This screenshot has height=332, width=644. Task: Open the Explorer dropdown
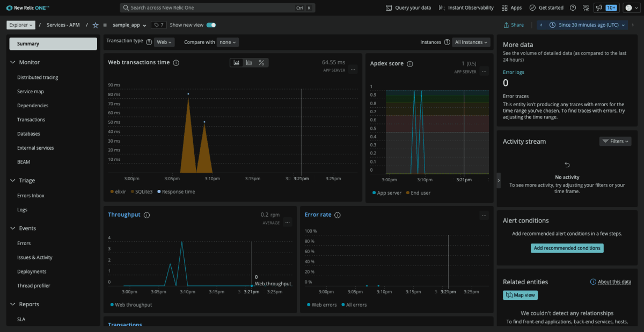(x=21, y=25)
